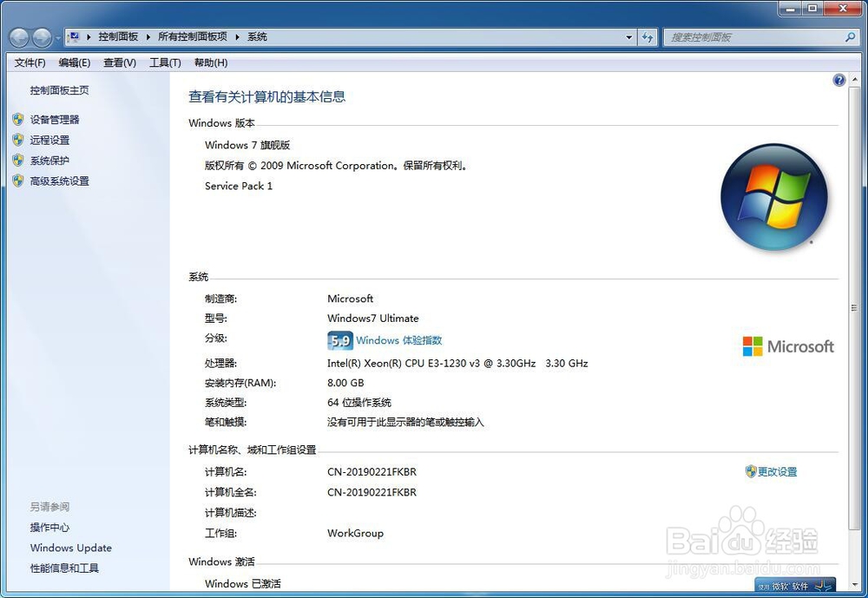Select the 计算机全名 value CN-20190221FKBR

pyautogui.click(x=372, y=492)
